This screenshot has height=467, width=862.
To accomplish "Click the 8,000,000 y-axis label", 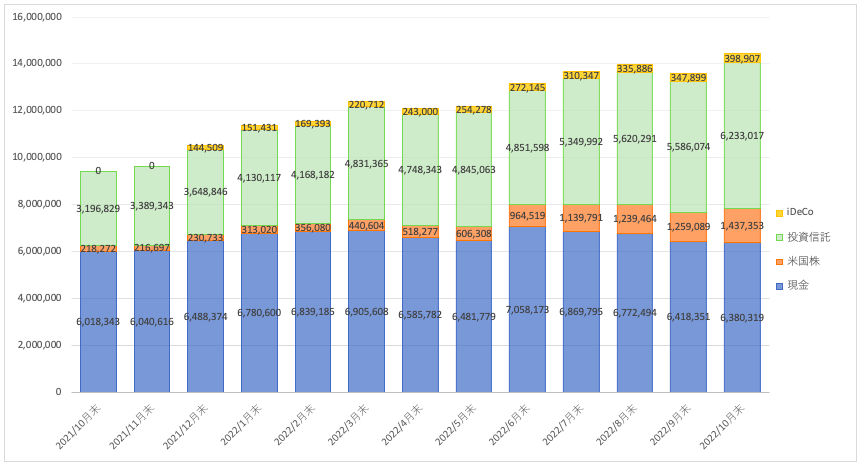I will (x=40, y=204).
